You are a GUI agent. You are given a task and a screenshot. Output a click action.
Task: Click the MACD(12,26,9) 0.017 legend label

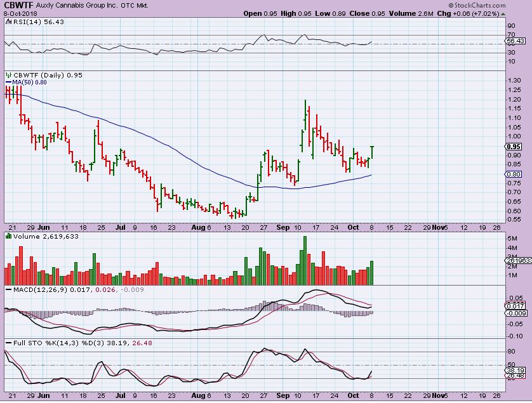point(52,289)
